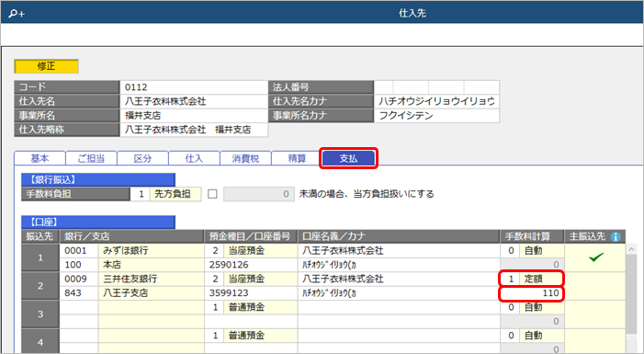
Task: Click the info icon beside 主振込先
Action: point(615,237)
